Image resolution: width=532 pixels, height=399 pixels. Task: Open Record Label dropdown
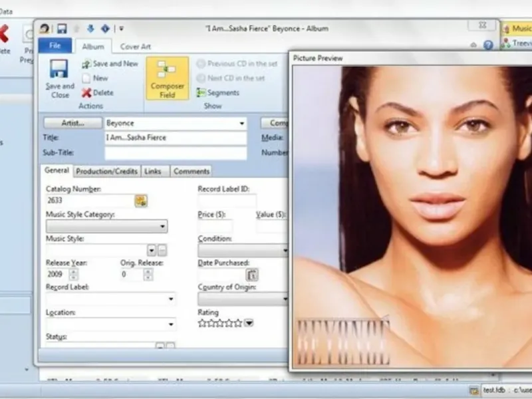point(171,299)
